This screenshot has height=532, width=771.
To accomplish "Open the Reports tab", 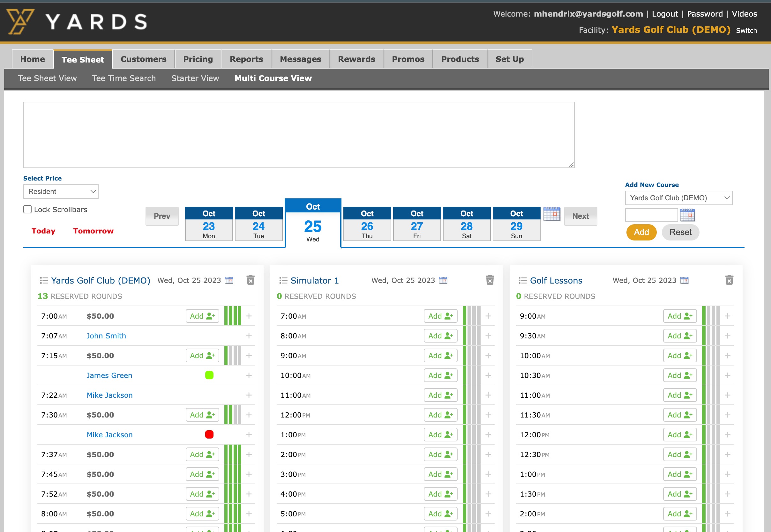I will 246,59.
